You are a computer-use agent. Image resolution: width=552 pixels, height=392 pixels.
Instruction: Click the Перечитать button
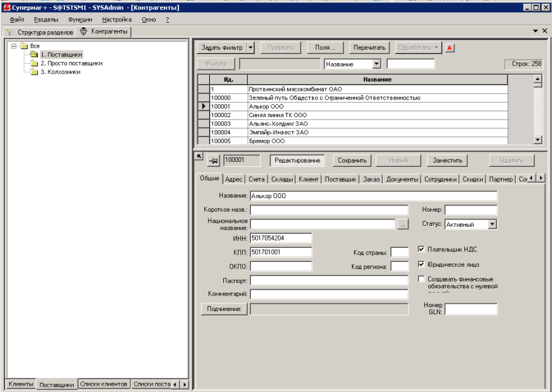369,48
